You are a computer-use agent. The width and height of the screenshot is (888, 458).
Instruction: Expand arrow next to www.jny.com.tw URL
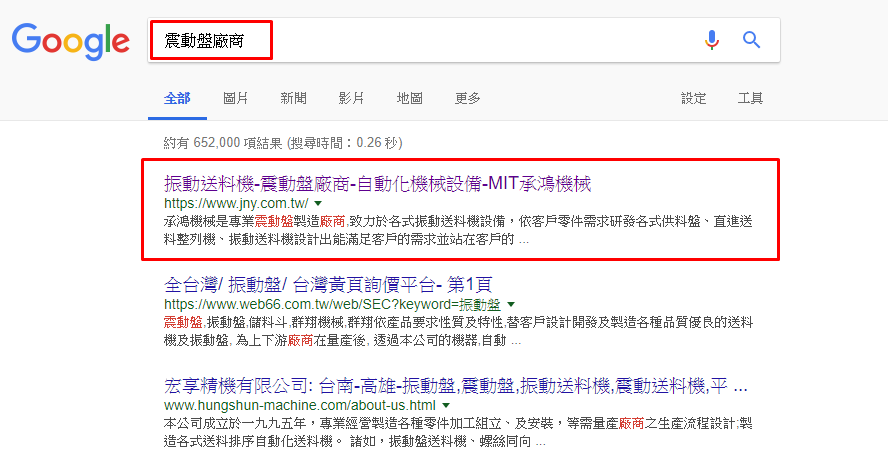click(x=318, y=203)
